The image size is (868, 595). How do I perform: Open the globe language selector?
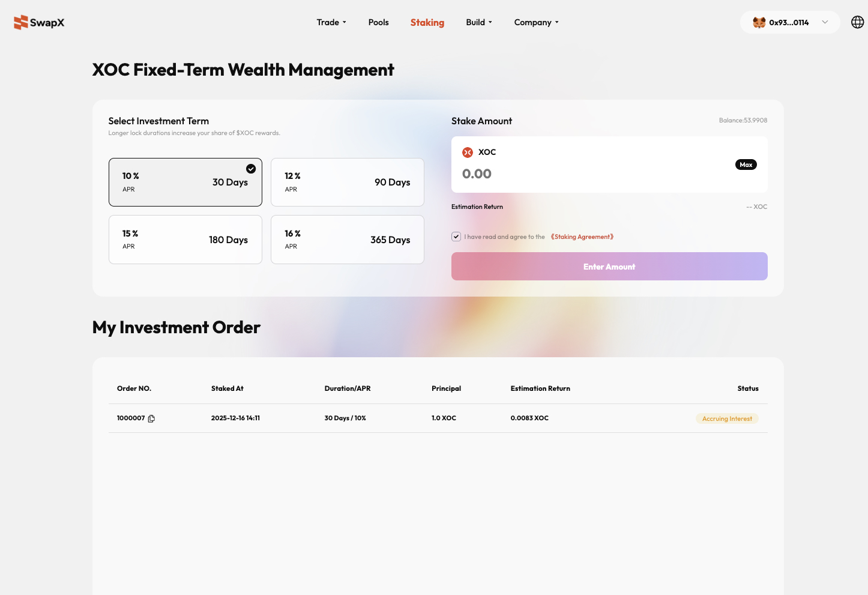point(857,22)
